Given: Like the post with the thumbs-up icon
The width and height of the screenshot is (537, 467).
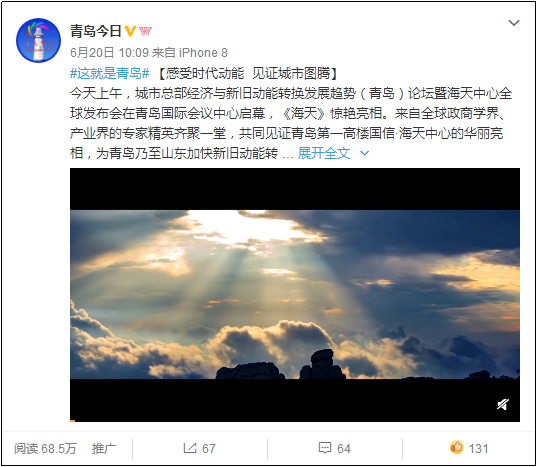Looking at the screenshot, I should [x=457, y=447].
